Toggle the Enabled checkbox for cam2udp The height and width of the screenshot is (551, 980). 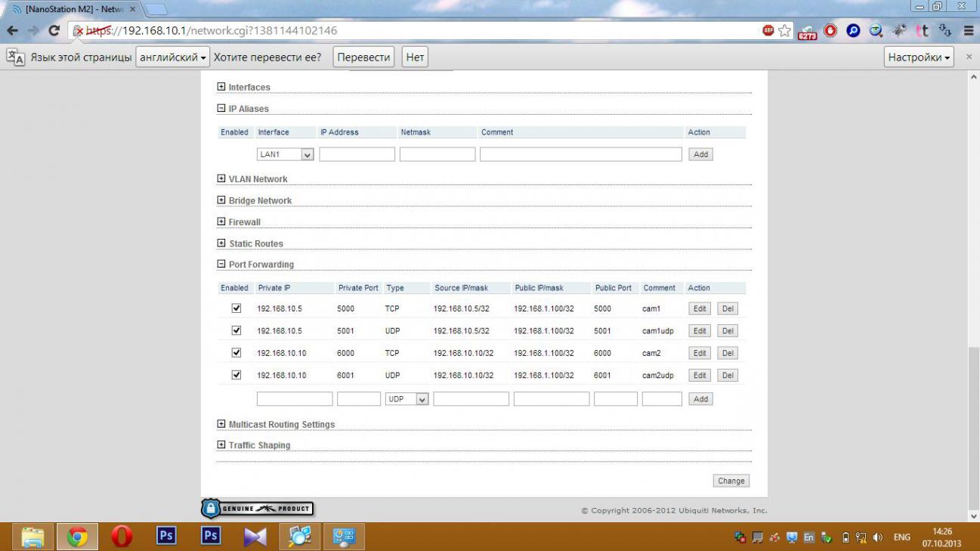(236, 375)
